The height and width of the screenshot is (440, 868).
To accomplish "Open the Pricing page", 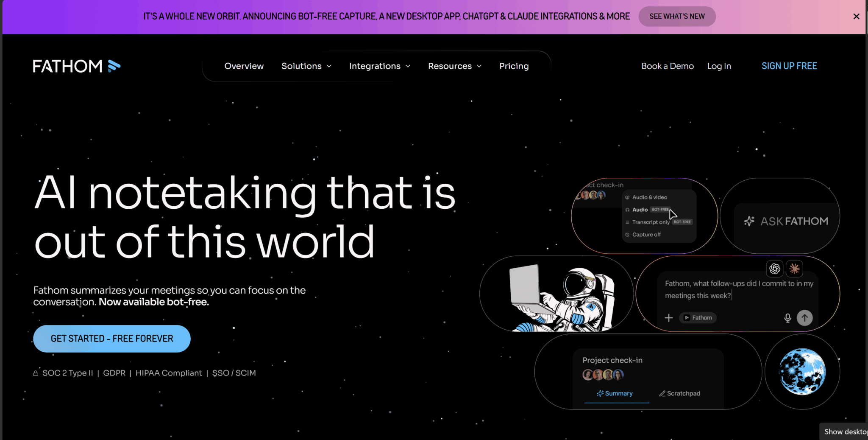I will tap(514, 66).
